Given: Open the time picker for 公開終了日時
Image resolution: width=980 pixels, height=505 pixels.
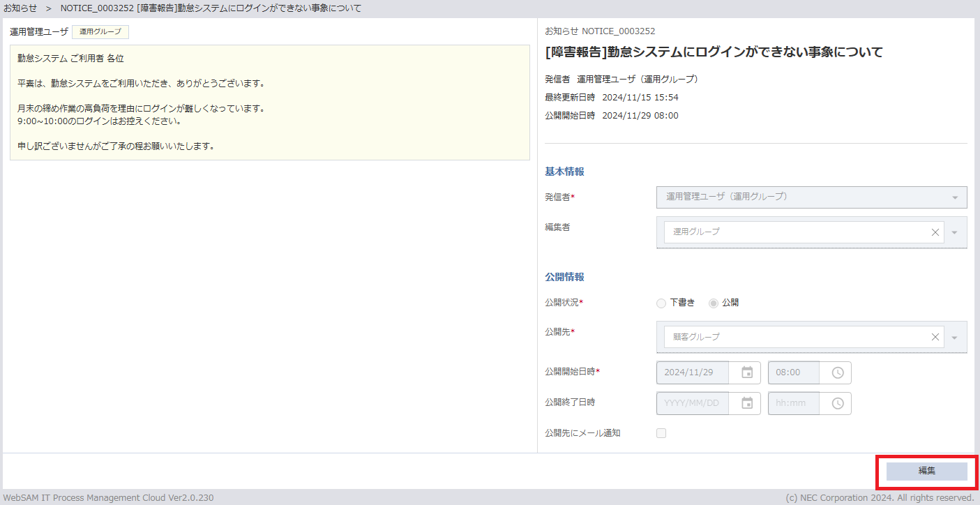Looking at the screenshot, I should 837,403.
